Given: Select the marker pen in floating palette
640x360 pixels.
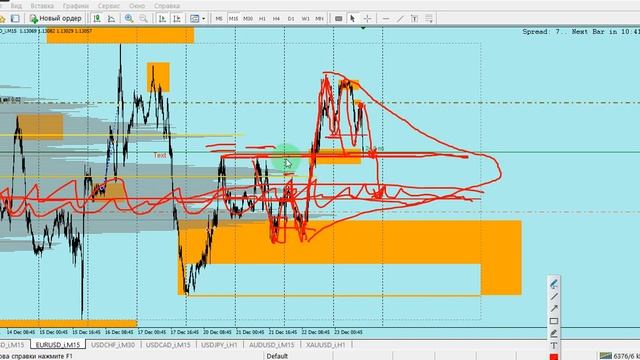Looking at the screenshot, I should tap(553, 284).
